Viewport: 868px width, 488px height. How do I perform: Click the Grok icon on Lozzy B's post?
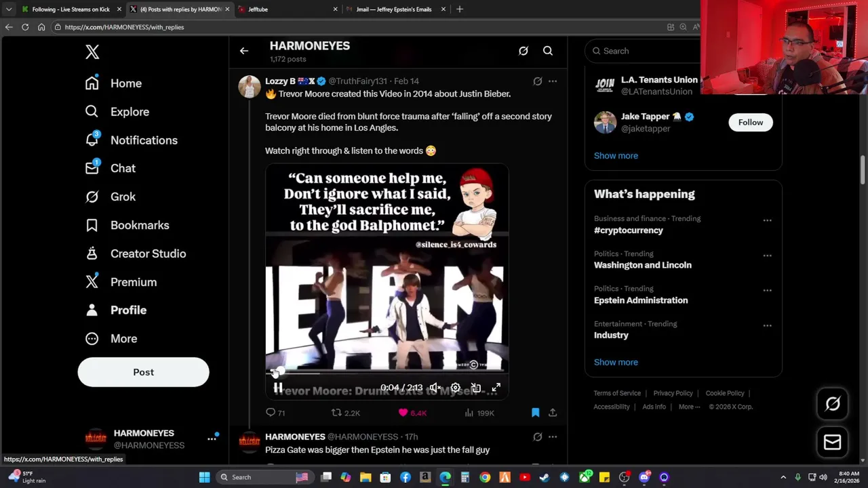click(x=538, y=81)
